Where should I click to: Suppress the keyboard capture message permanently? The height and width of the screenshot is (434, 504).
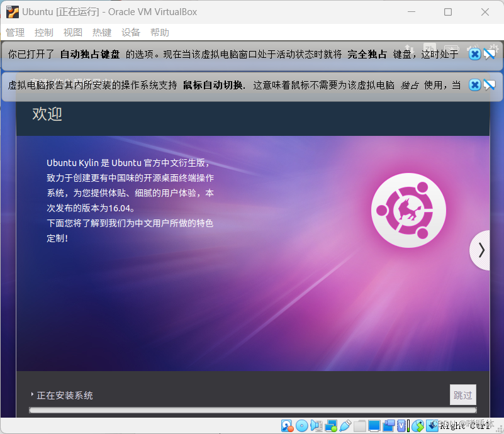490,54
